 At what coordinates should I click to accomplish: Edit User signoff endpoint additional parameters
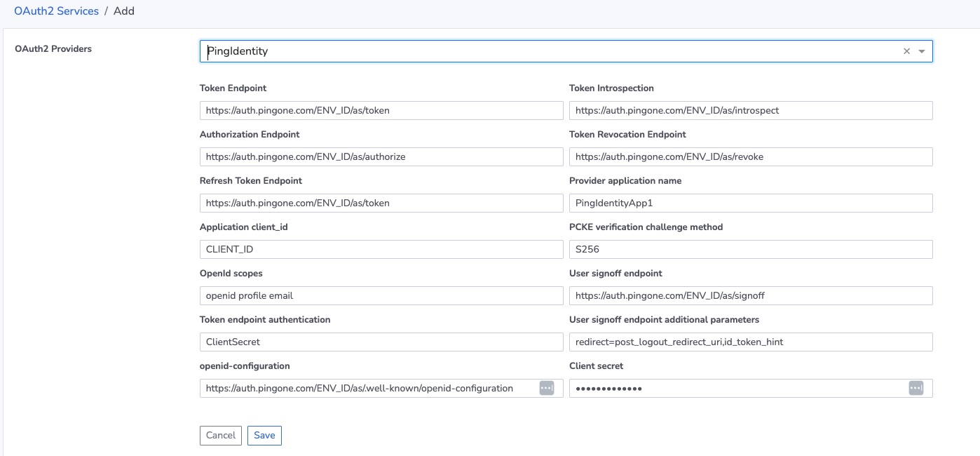750,342
